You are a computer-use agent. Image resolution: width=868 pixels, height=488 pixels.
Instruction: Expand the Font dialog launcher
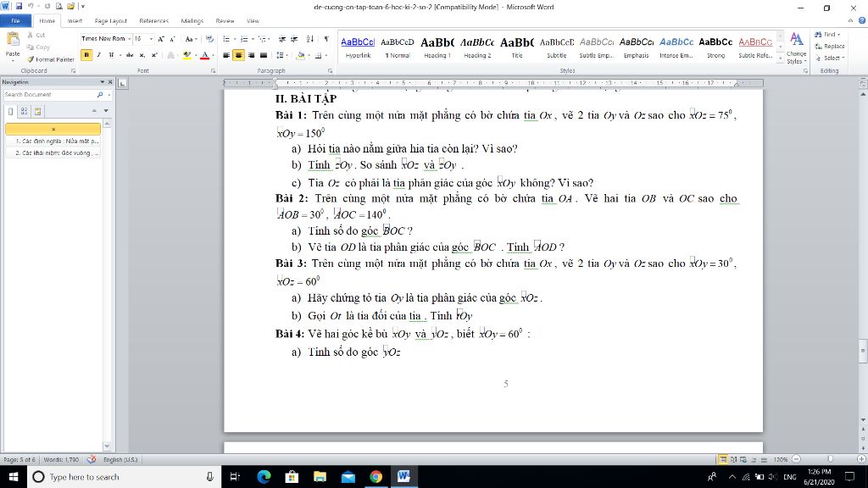pos(213,71)
